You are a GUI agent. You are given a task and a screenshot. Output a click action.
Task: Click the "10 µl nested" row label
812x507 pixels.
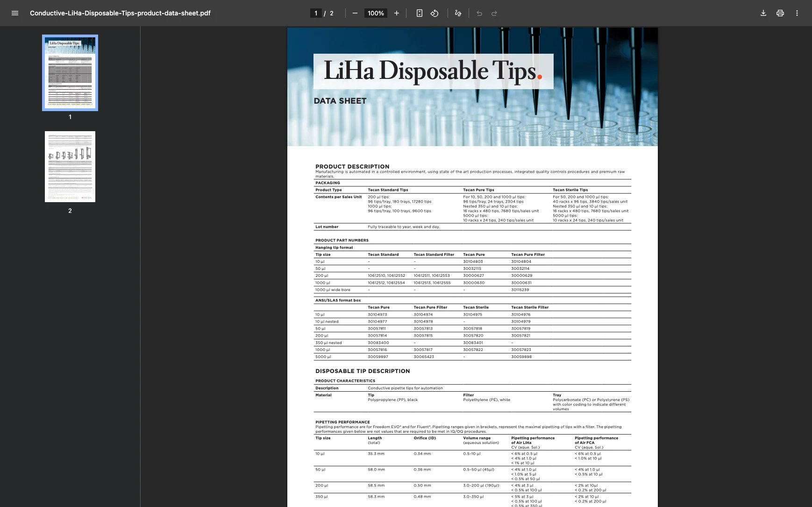[x=327, y=322]
